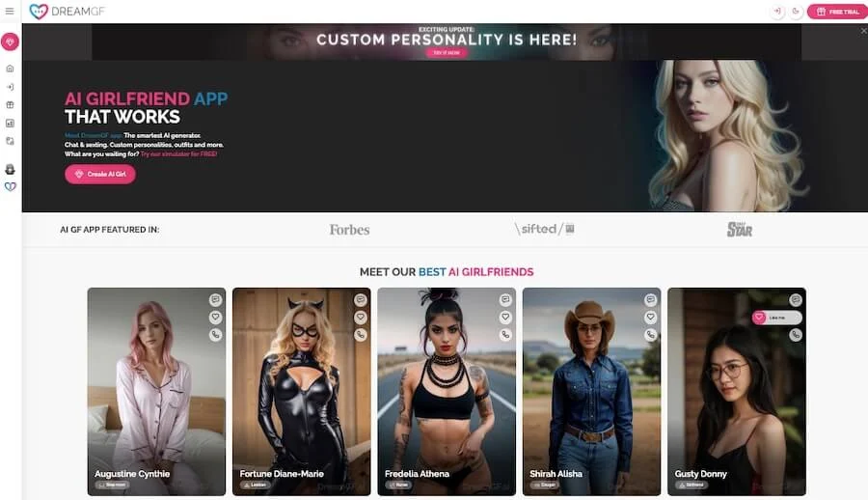Open the Sifted featured logo link

545,229
